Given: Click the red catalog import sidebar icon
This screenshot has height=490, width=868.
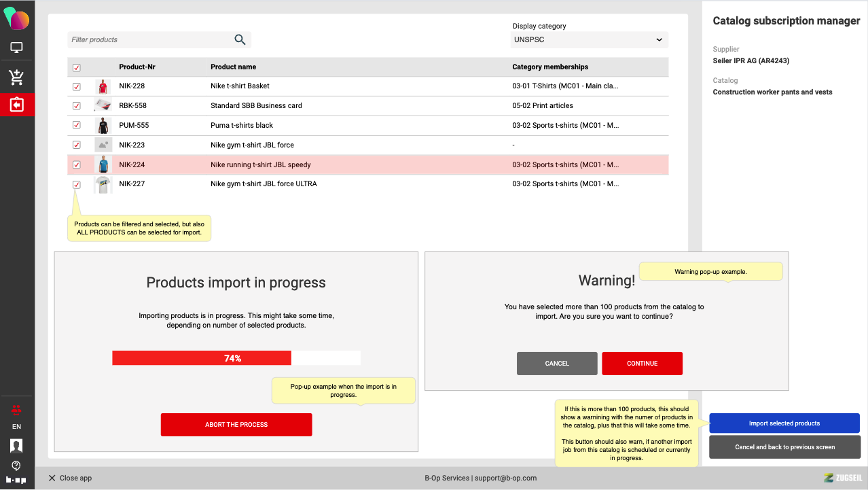Looking at the screenshot, I should (17, 105).
